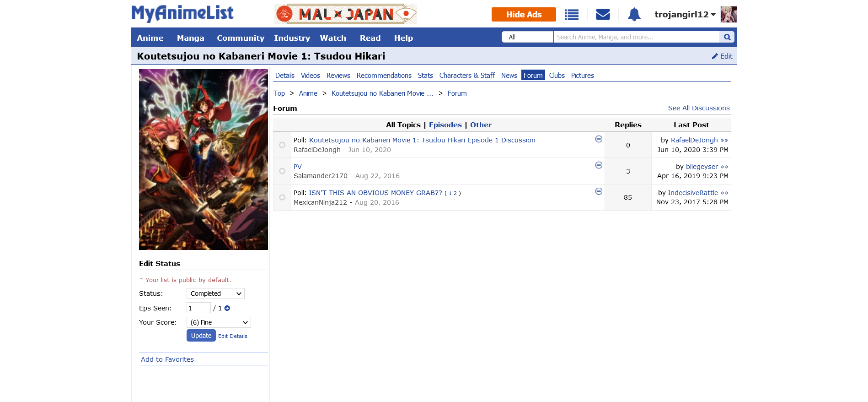The height and width of the screenshot is (402, 868).
Task: Open the notifications bell icon
Action: 634,15
